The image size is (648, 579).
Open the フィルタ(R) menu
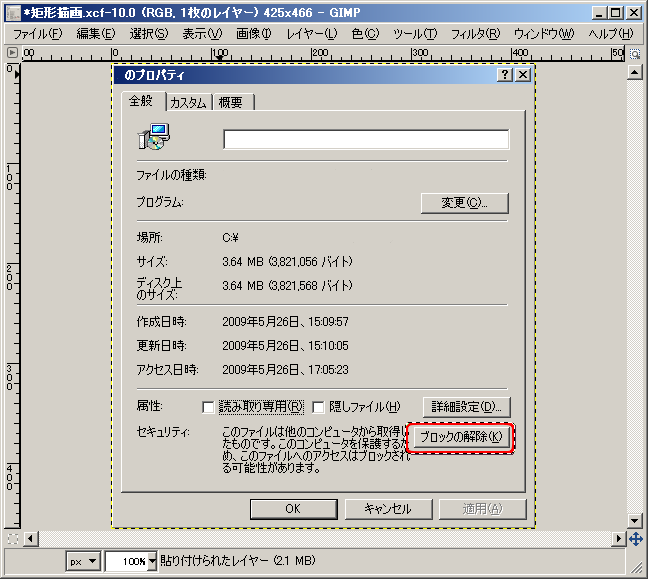476,33
